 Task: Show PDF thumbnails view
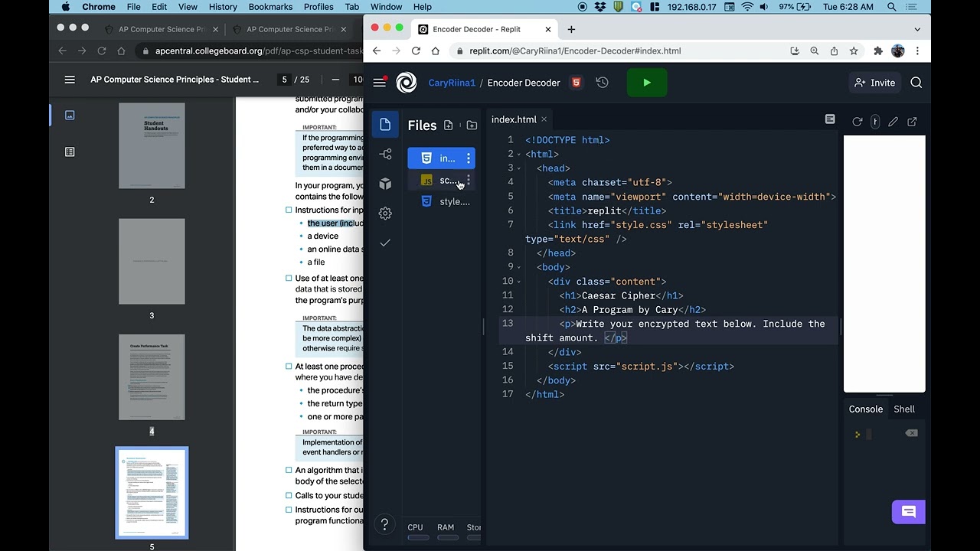[70, 115]
